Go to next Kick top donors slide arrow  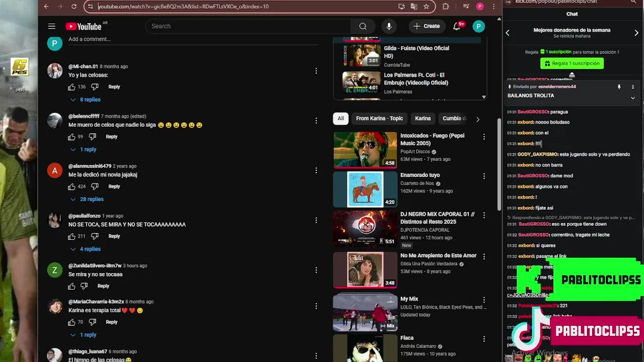(x=636, y=33)
